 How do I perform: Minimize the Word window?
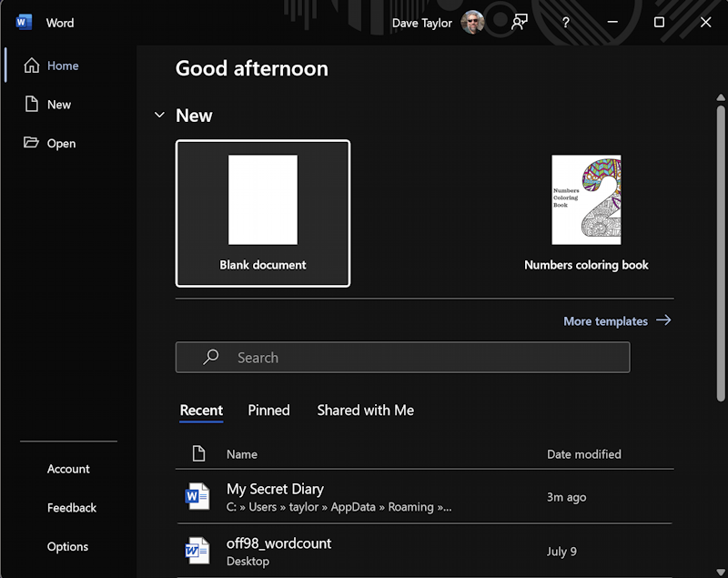click(x=612, y=22)
